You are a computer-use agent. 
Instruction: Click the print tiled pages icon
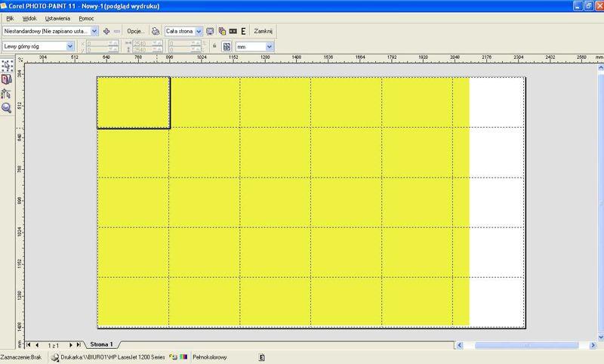pos(226,46)
